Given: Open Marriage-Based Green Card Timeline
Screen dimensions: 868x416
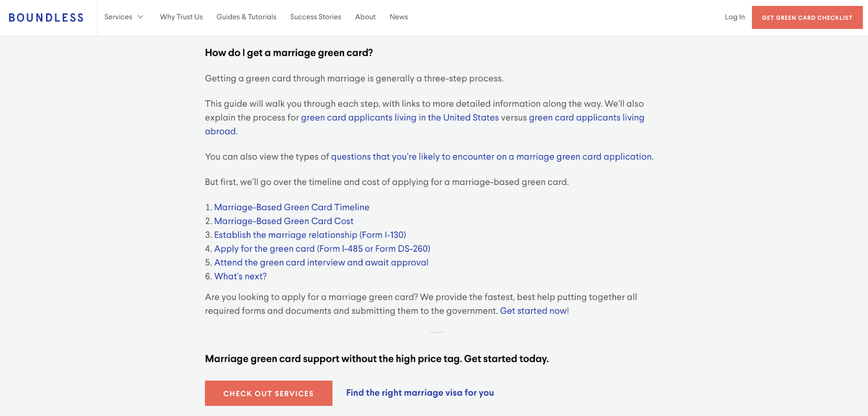Looking at the screenshot, I should point(291,207).
